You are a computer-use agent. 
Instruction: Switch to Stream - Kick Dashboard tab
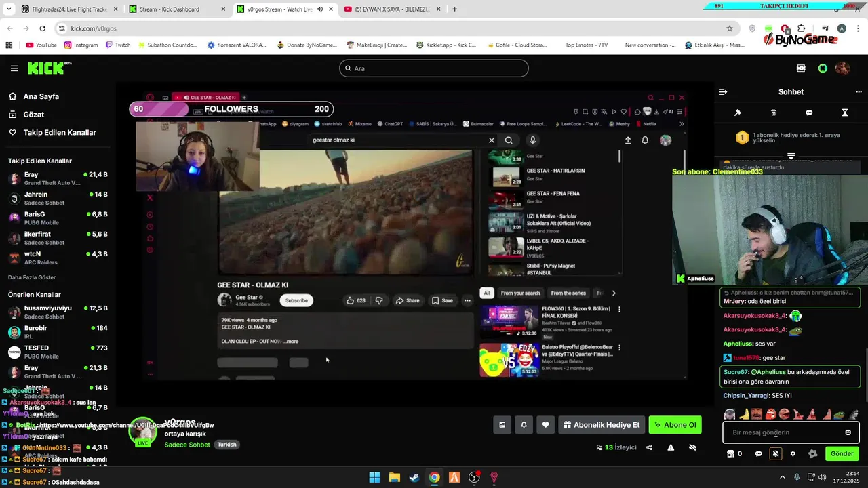click(x=176, y=9)
